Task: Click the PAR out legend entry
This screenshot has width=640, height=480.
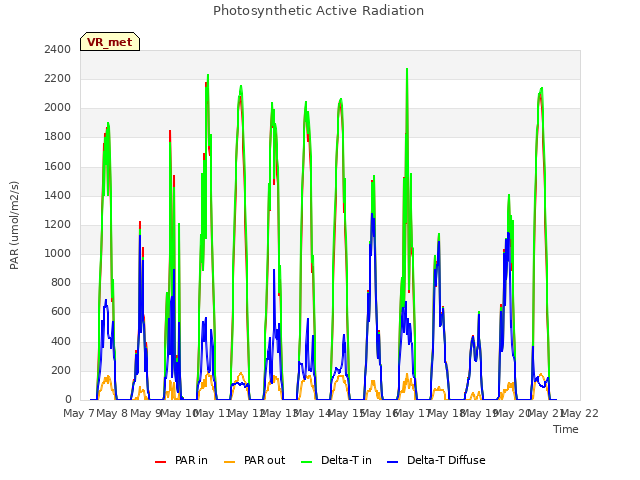Action: pos(255,460)
